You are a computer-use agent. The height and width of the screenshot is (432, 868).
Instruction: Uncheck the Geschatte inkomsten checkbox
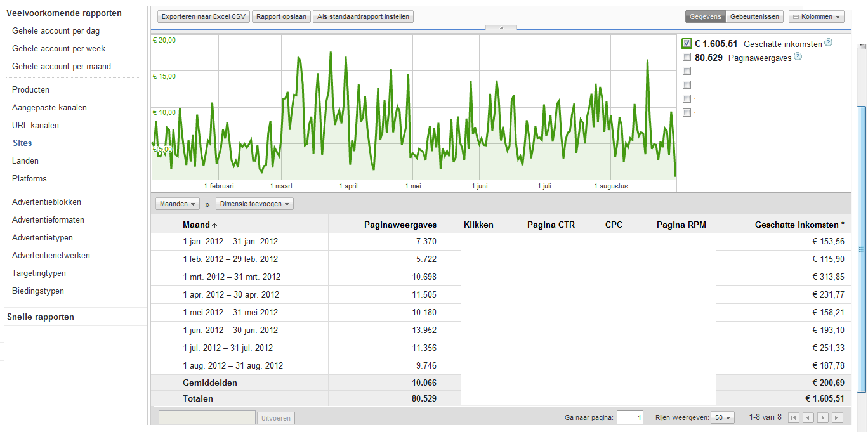[x=687, y=44]
